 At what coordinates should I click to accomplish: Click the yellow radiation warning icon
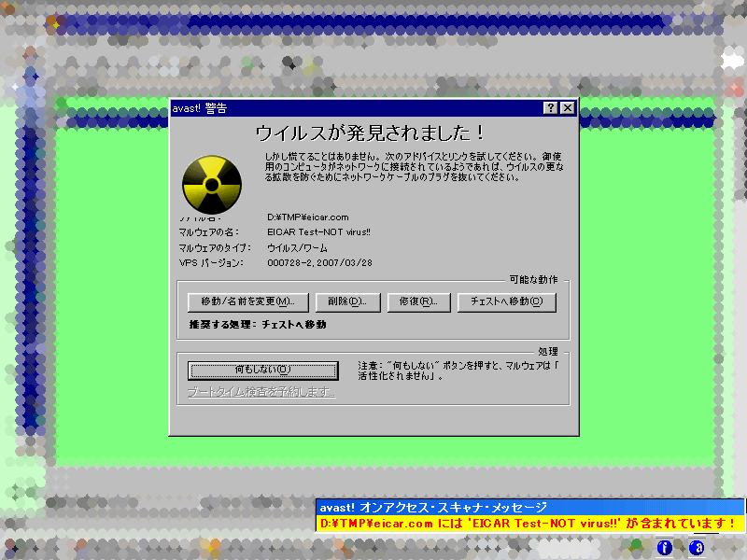[x=212, y=185]
